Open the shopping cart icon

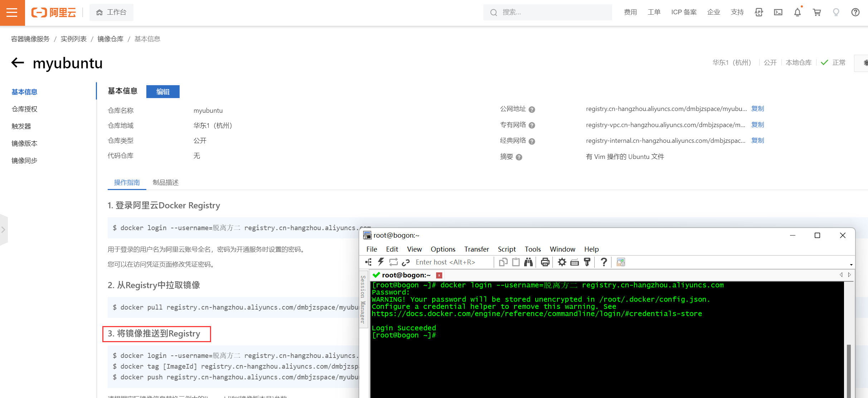coord(817,13)
